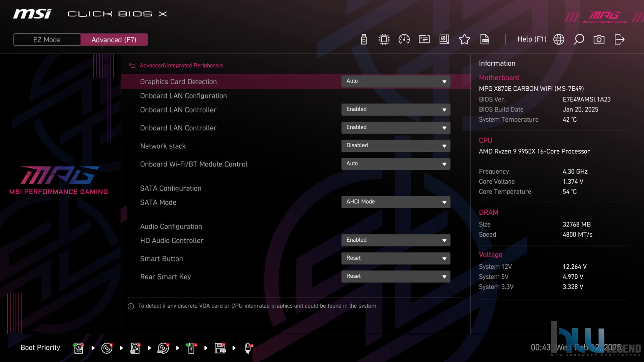Open Graphics Card Detection dropdown
This screenshot has width=644, height=362.
396,81
